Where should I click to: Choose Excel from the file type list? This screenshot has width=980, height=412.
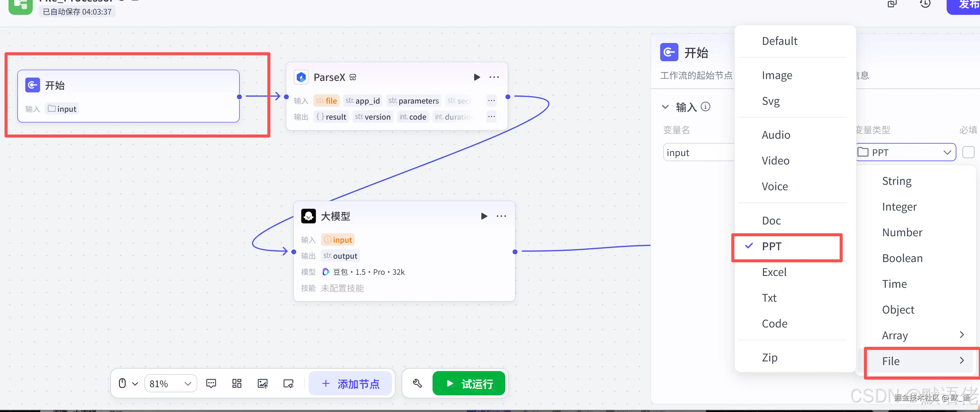tap(774, 272)
